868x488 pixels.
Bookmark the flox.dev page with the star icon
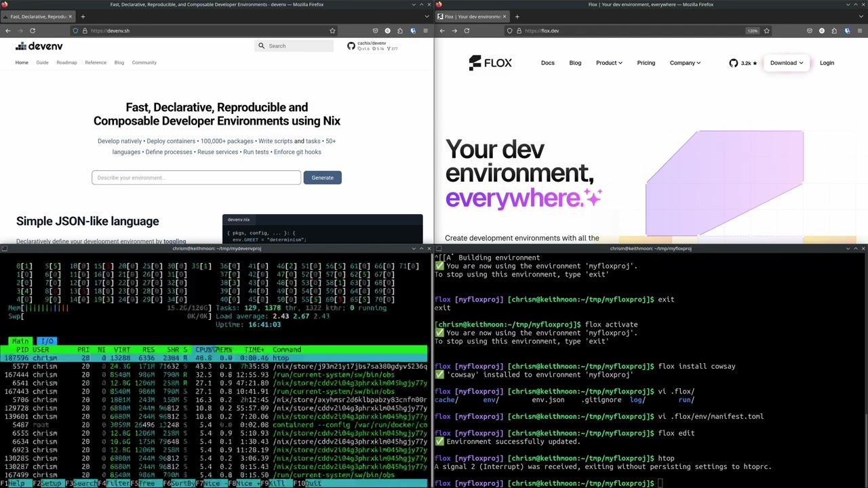[767, 30]
